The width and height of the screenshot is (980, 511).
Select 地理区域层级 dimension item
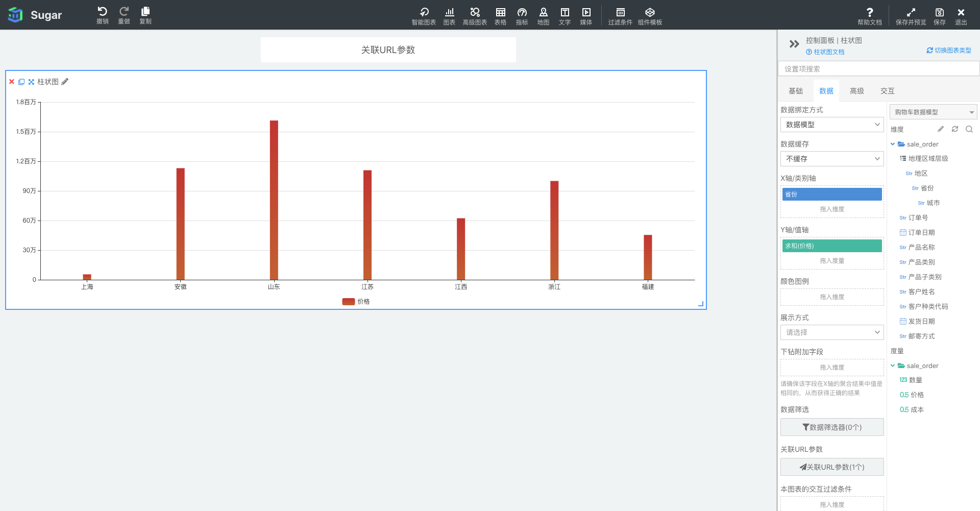(924, 159)
